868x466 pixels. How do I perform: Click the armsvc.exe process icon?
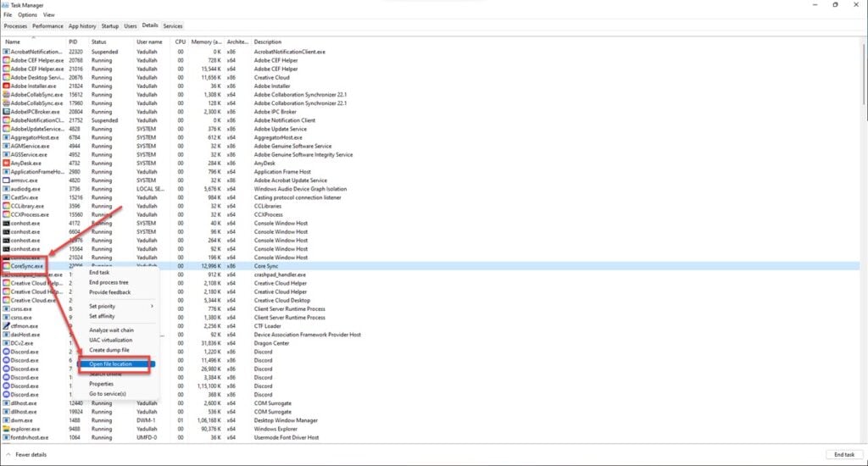(x=6, y=180)
